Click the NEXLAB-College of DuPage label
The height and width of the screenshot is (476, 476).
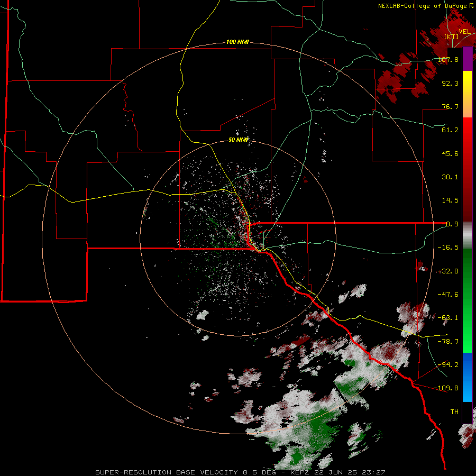[x=426, y=6]
